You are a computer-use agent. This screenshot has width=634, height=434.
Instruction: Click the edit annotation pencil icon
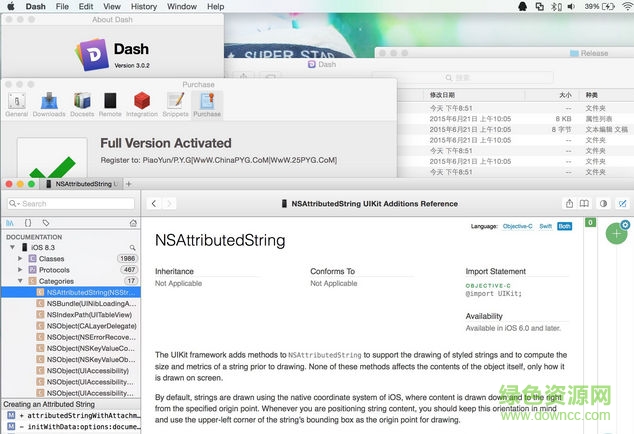point(622,203)
